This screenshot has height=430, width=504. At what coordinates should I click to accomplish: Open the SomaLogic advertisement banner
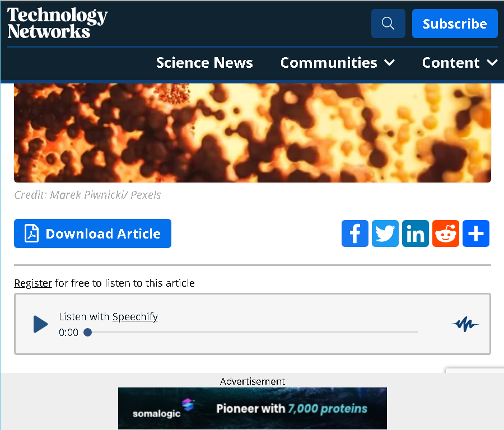coord(253,408)
